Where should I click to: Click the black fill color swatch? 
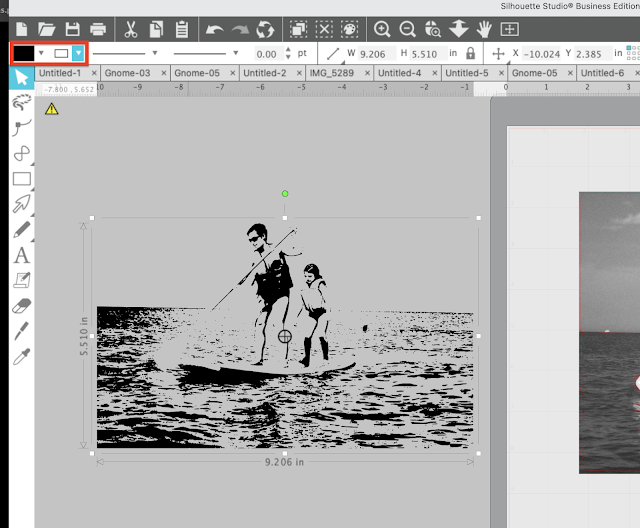tap(24, 53)
